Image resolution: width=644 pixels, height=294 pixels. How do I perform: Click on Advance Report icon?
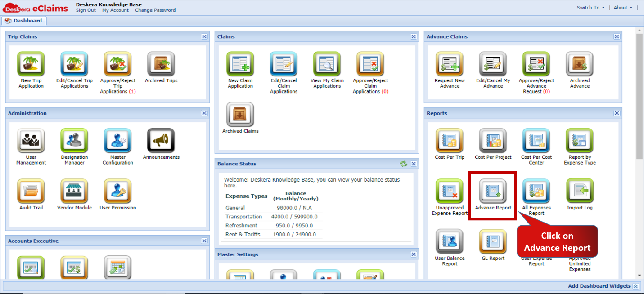tap(493, 191)
